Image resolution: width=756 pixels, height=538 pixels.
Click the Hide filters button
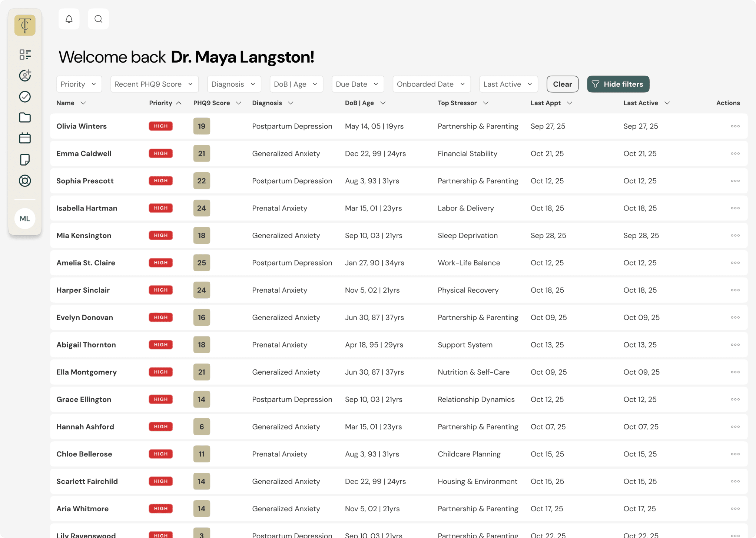point(618,84)
